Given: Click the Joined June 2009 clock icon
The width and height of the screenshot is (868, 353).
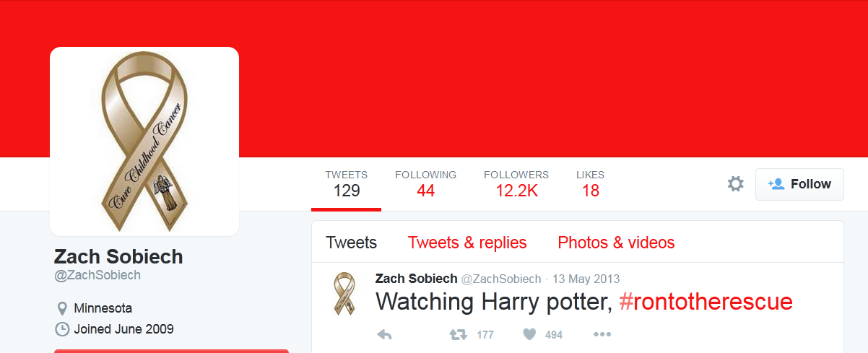Looking at the screenshot, I should pyautogui.click(x=62, y=329).
